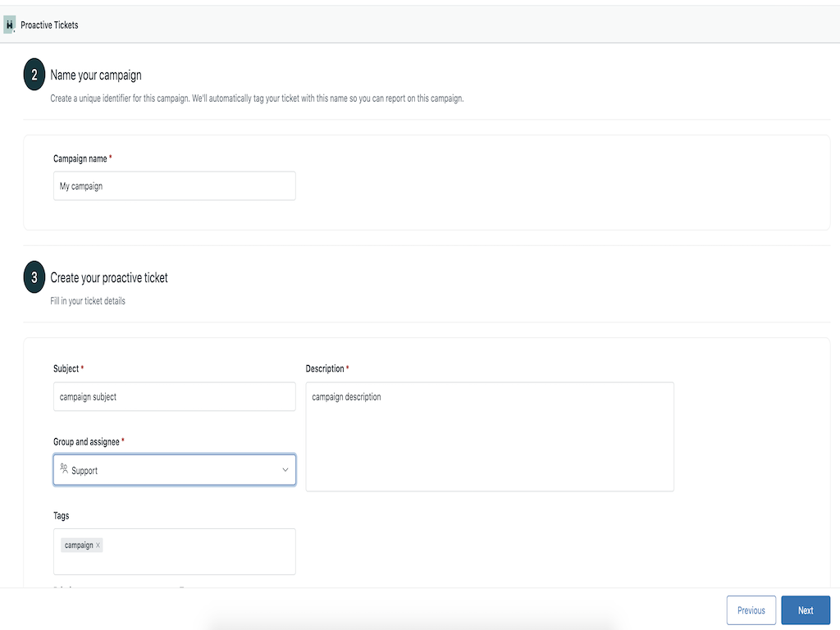Go back with the Previous button

(751, 610)
